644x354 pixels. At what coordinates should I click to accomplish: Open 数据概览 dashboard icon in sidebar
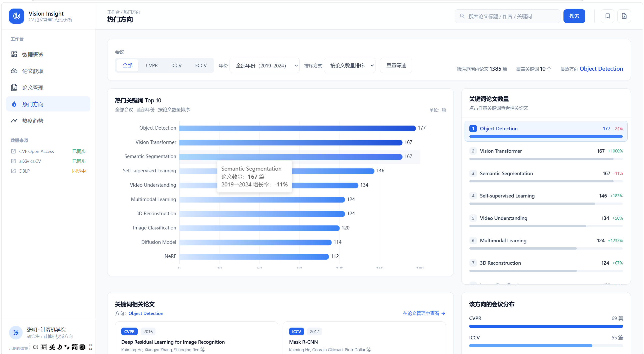coord(14,54)
